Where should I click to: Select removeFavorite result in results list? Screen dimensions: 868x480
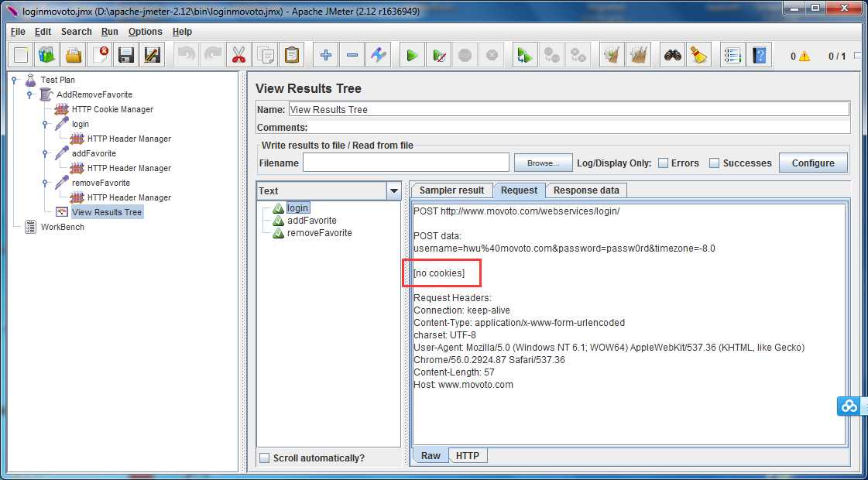click(320, 232)
